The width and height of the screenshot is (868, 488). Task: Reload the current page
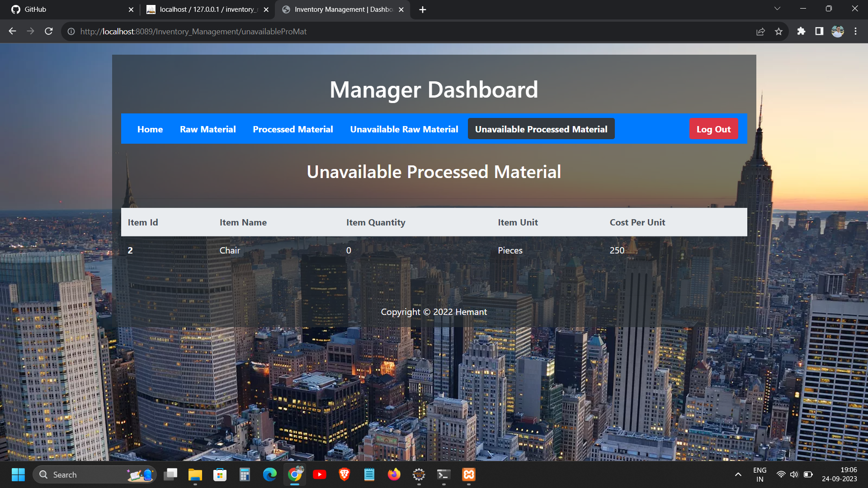[x=49, y=31]
